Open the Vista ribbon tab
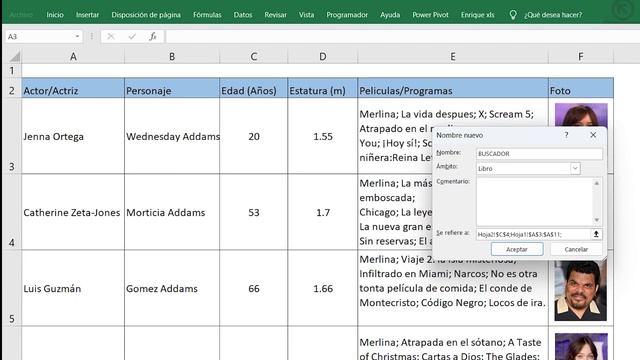This screenshot has width=640, height=360. click(x=306, y=15)
